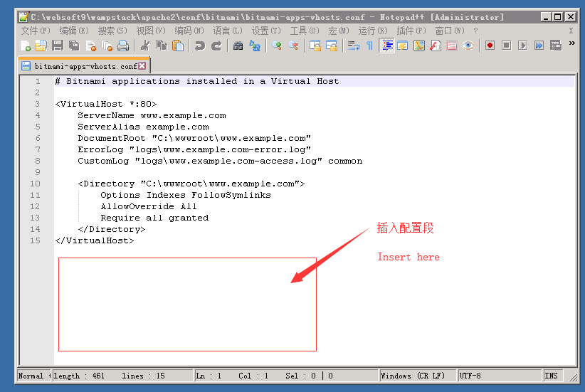This screenshot has width=585, height=392.
Task: Toggle INS insert mode in status bar
Action: [552, 376]
